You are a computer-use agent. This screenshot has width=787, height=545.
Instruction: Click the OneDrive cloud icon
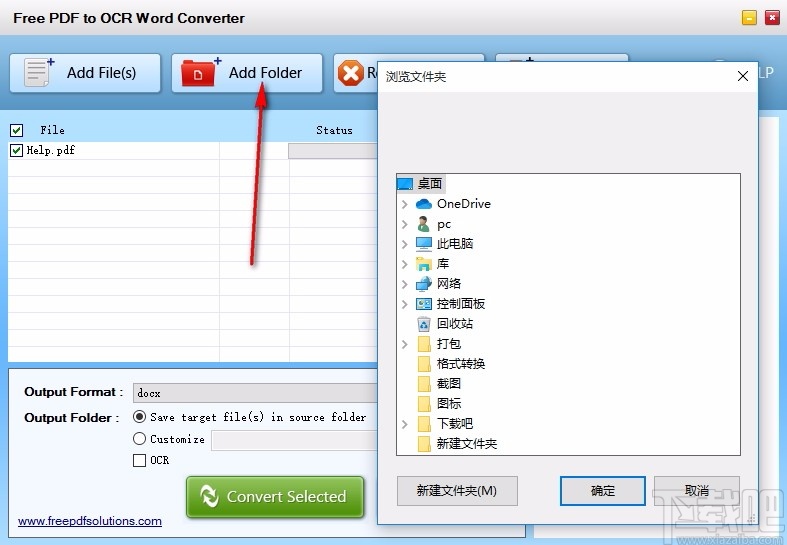point(424,204)
